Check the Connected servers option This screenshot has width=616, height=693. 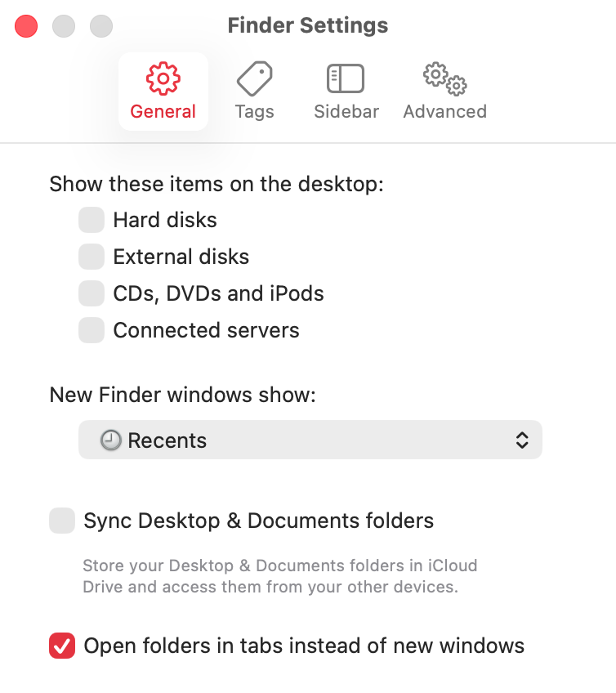[92, 330]
